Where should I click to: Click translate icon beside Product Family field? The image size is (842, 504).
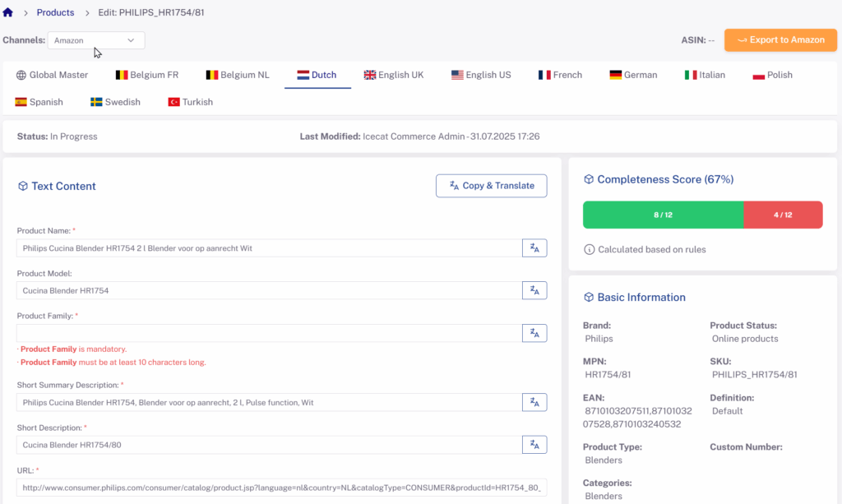[534, 333]
